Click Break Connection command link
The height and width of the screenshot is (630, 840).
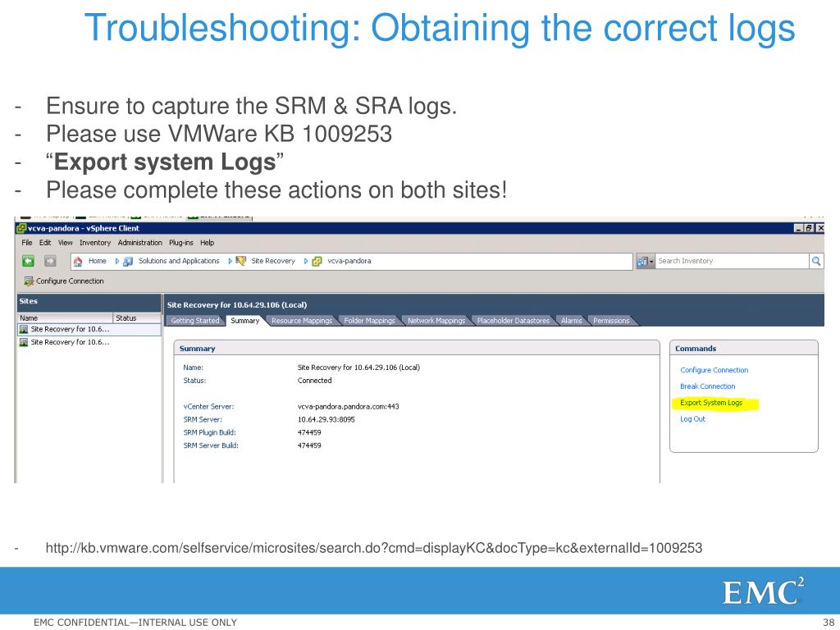pyautogui.click(x=708, y=386)
